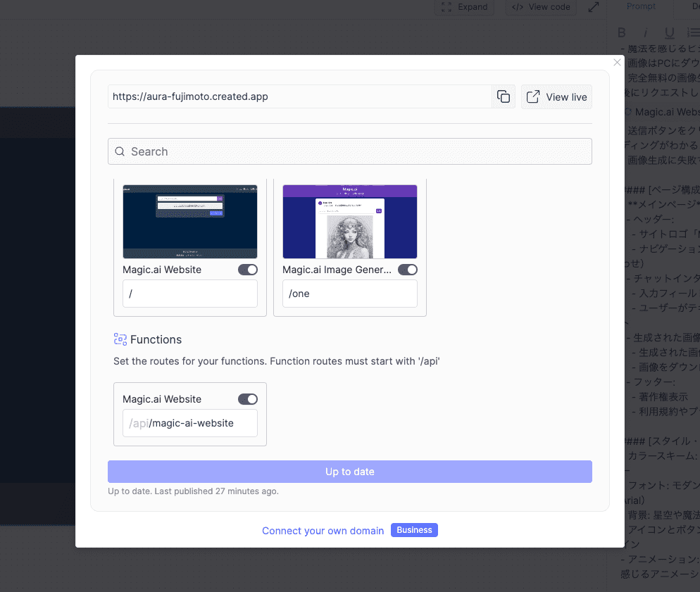Viewport: 700px width, 592px height.
Task: Close the publish dialog
Action: click(617, 63)
